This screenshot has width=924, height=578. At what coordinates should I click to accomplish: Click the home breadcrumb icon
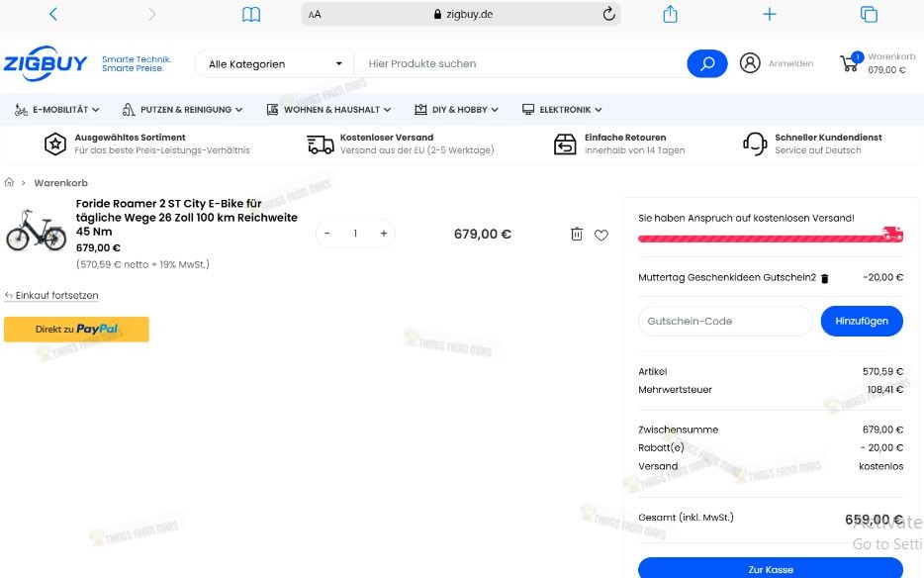pyautogui.click(x=9, y=182)
